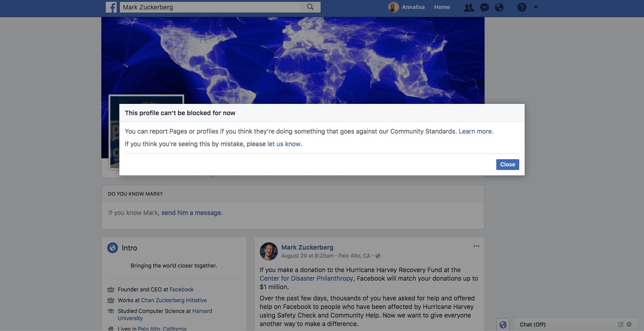Click the new message compose icon in chat bar
Image resolution: width=644 pixels, height=331 pixels.
(621, 324)
